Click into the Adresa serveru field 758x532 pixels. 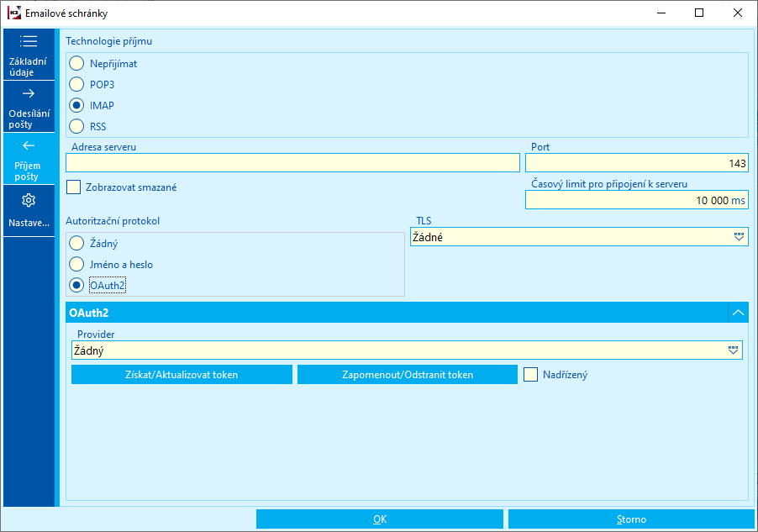292,163
